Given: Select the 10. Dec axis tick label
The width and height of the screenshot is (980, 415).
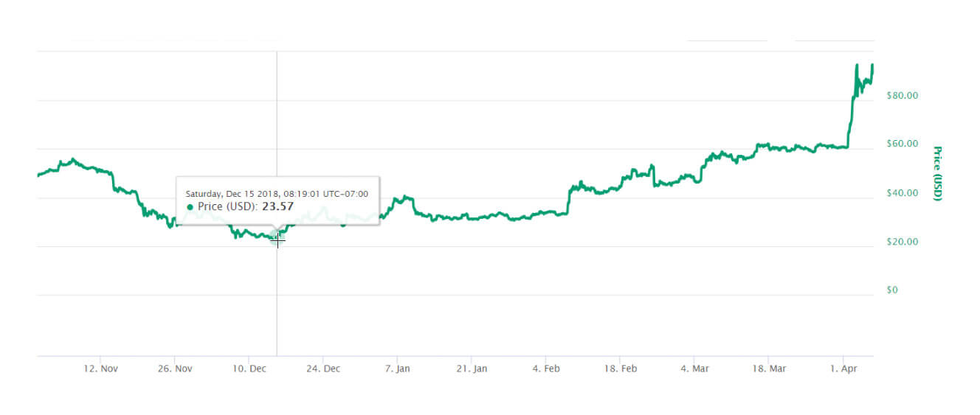Looking at the screenshot, I should tap(249, 369).
